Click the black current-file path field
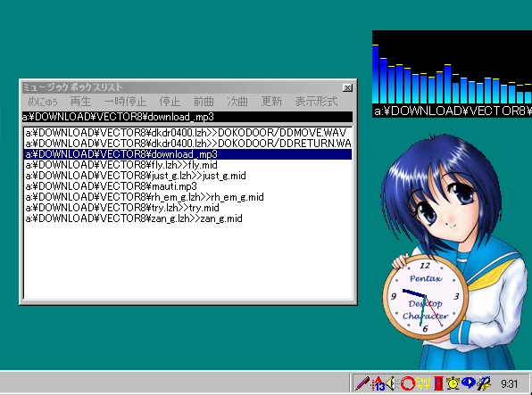This screenshot has width=532, height=395. [187, 117]
